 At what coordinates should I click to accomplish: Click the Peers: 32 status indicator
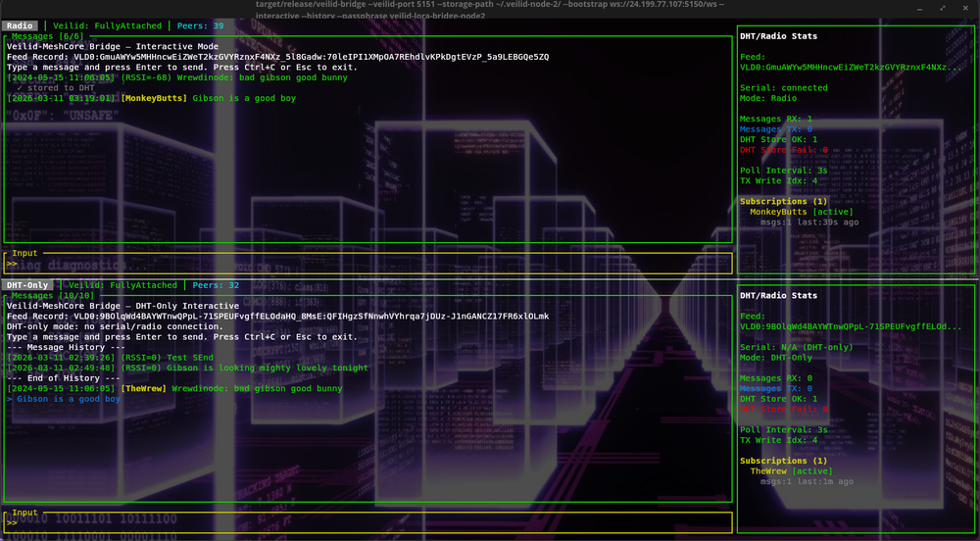[x=215, y=285]
